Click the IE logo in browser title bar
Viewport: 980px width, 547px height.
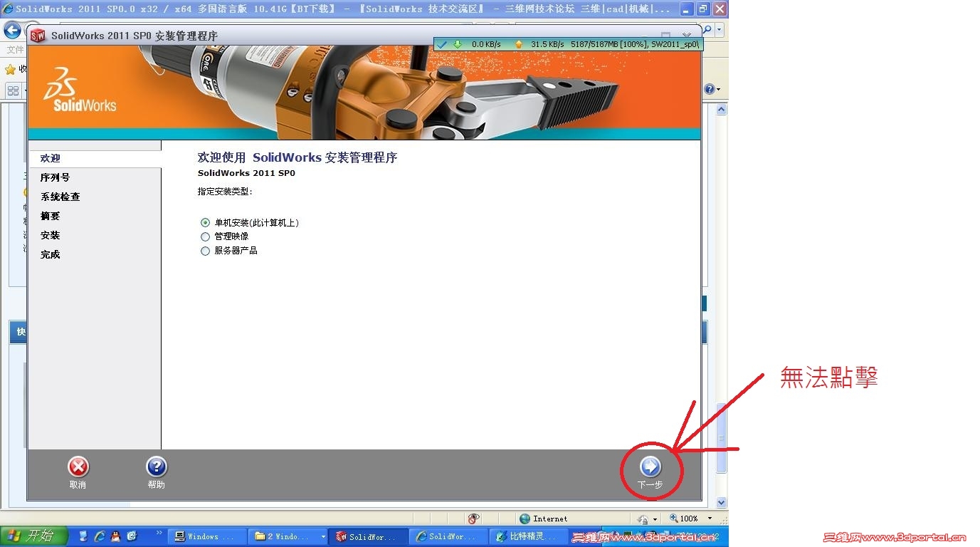(9, 9)
